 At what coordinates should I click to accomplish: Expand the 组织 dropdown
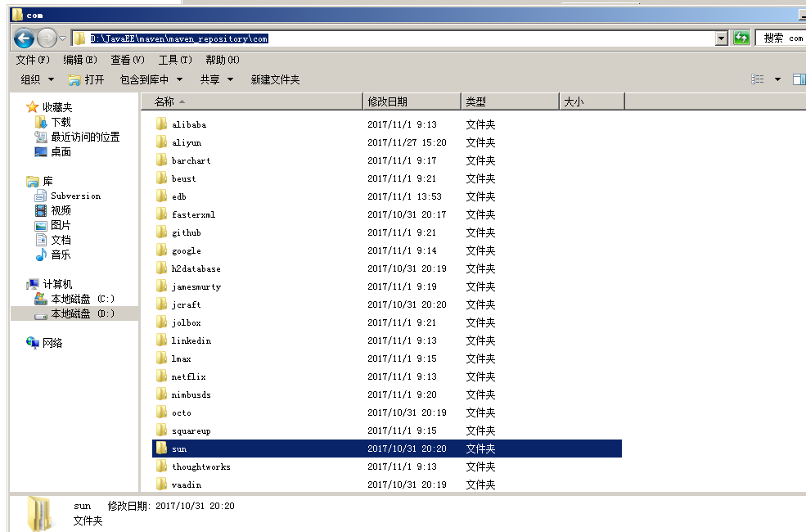[x=37, y=79]
